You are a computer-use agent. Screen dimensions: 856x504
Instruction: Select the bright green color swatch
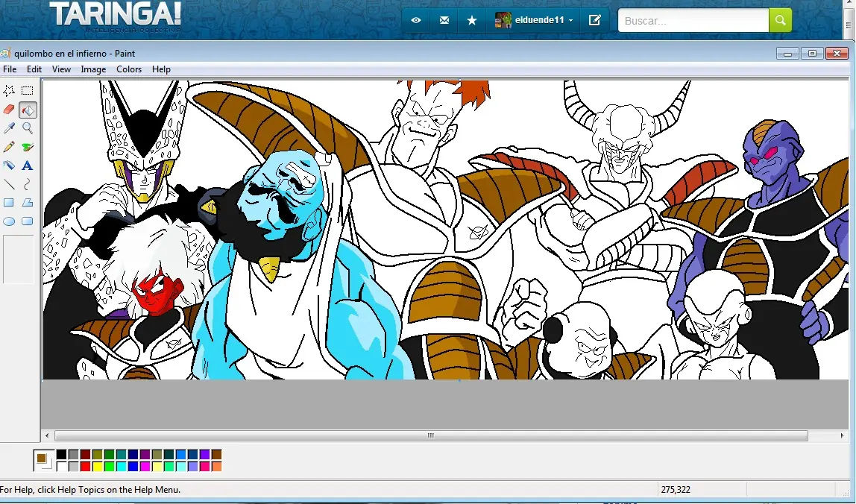[109, 466]
